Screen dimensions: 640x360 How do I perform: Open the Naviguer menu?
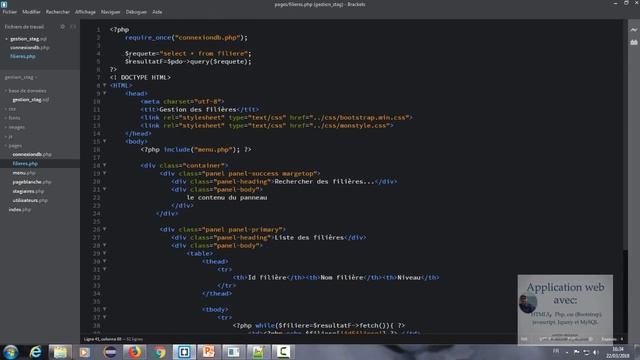pyautogui.click(x=110, y=12)
